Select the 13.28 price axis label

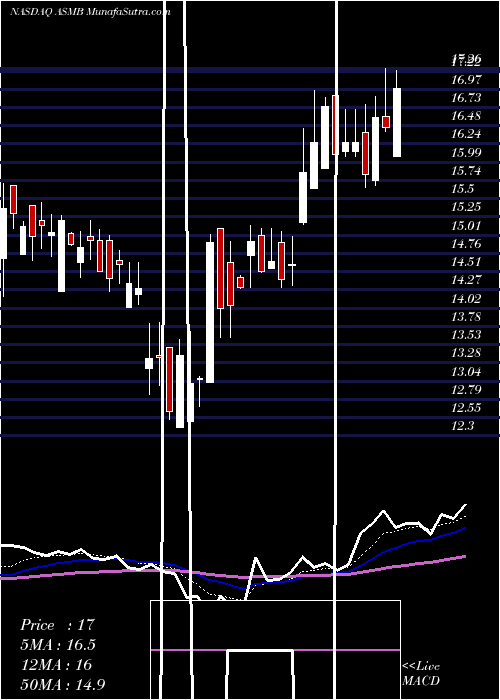click(x=467, y=353)
